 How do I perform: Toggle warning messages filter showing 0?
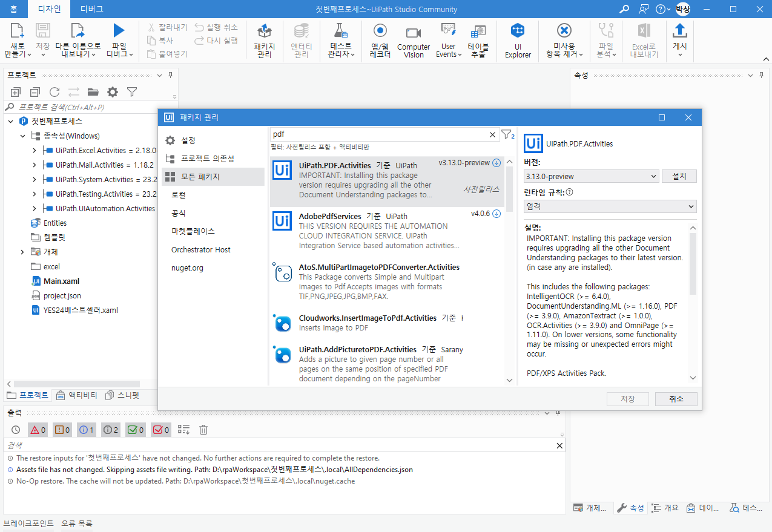[x=62, y=430]
